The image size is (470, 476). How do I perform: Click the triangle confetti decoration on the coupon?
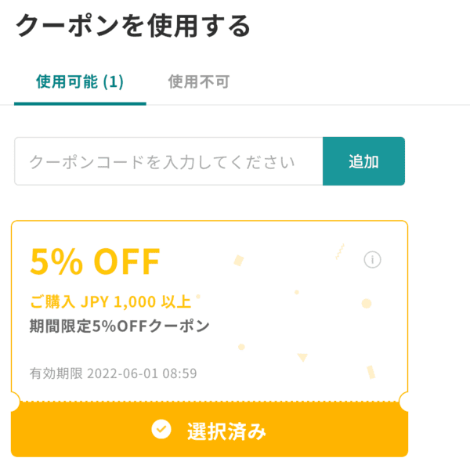(302, 357)
